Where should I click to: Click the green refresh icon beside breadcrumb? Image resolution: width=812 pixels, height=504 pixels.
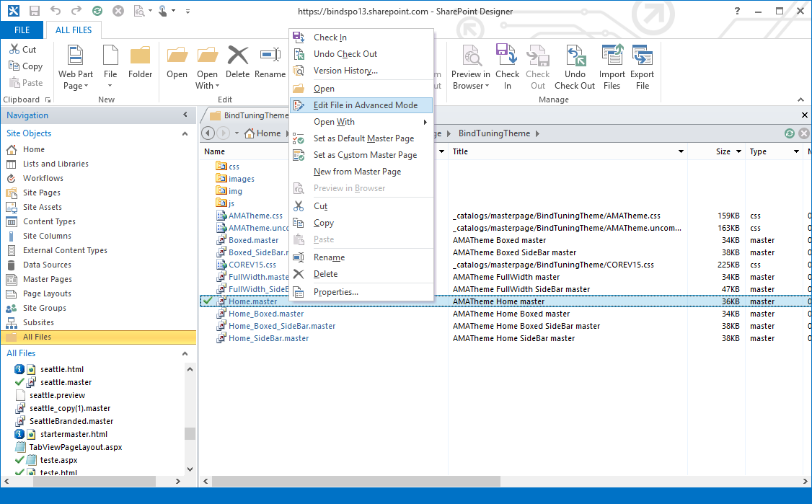(x=789, y=133)
